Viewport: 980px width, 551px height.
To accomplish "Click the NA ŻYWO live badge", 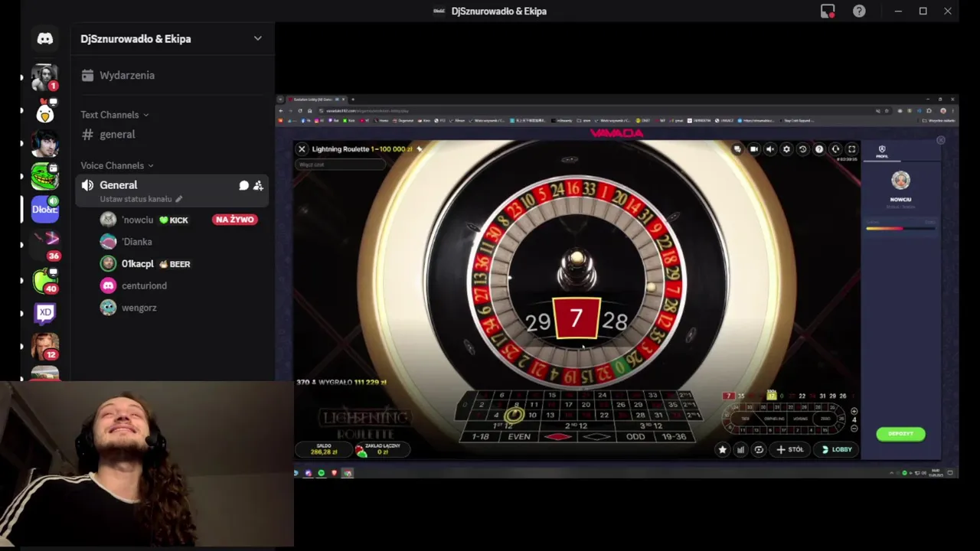I will 235,220.
